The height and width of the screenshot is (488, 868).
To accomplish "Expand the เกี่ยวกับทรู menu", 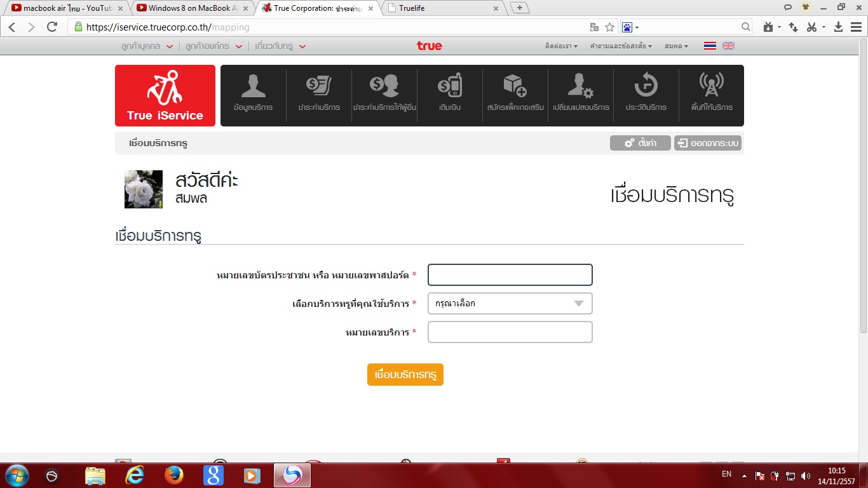I will pos(280,46).
